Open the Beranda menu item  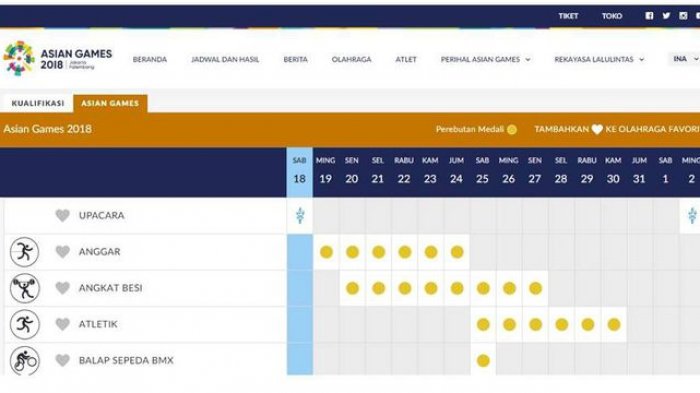(x=150, y=59)
